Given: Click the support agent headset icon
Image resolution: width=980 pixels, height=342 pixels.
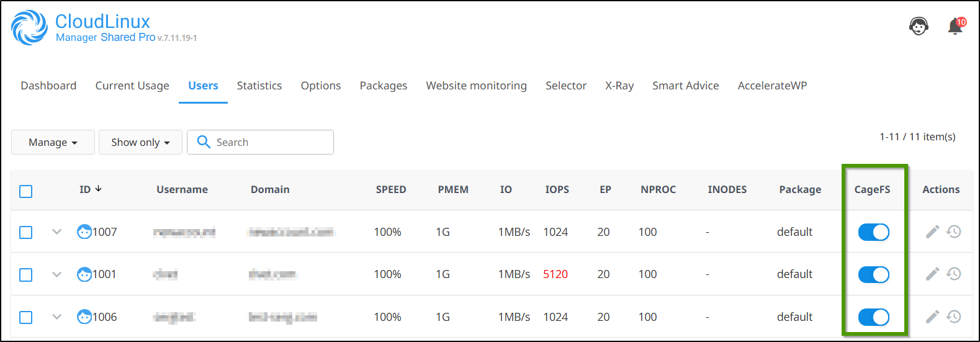Looking at the screenshot, I should coord(919,27).
